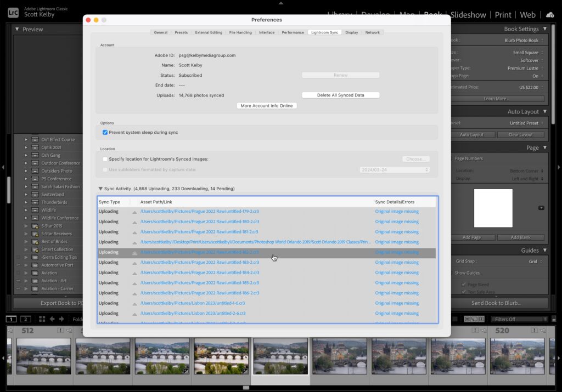The image size is (562, 392).
Task: Click the back arrow in filmstrip toolbar
Action: point(52,319)
